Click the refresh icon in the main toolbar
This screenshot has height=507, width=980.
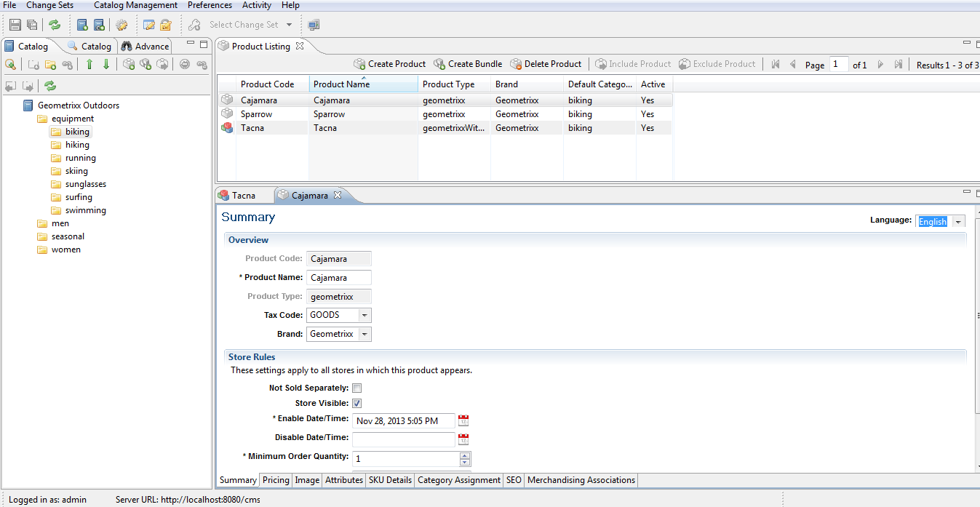tap(55, 25)
